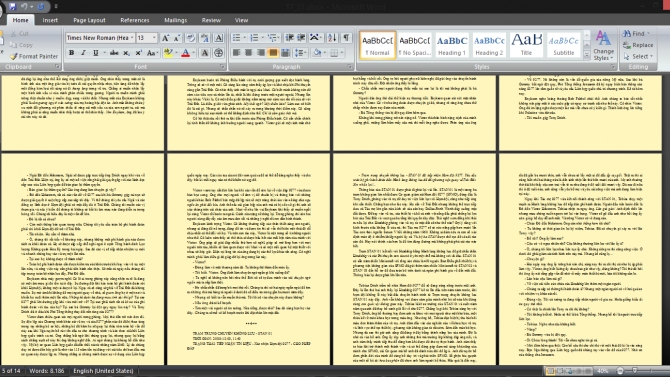Apply Superscript formatting
Screen dimensions: 670x377
138,53
